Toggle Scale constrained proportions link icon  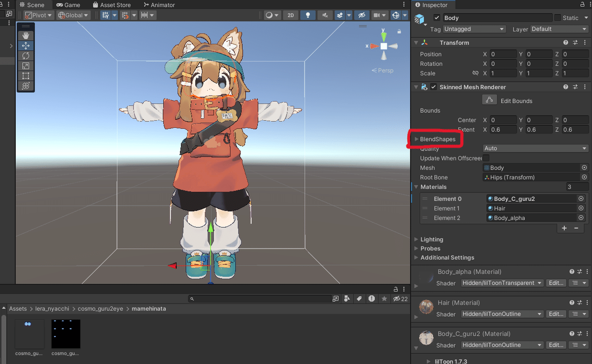pos(476,73)
